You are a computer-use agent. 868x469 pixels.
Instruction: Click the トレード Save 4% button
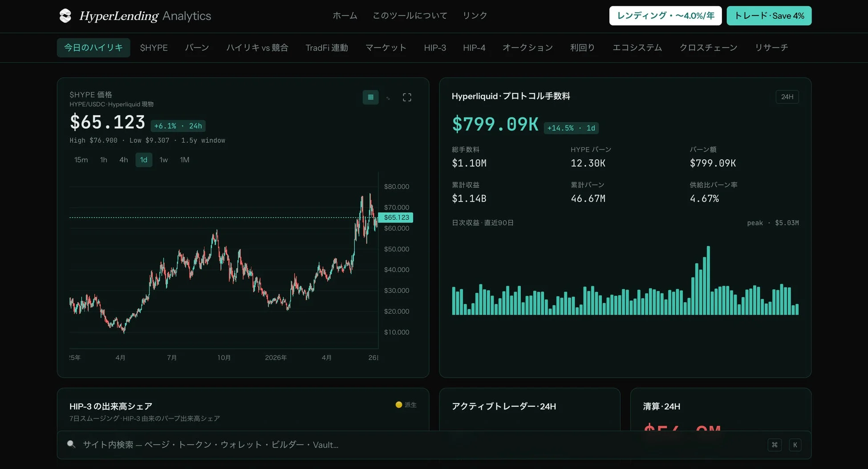(769, 16)
